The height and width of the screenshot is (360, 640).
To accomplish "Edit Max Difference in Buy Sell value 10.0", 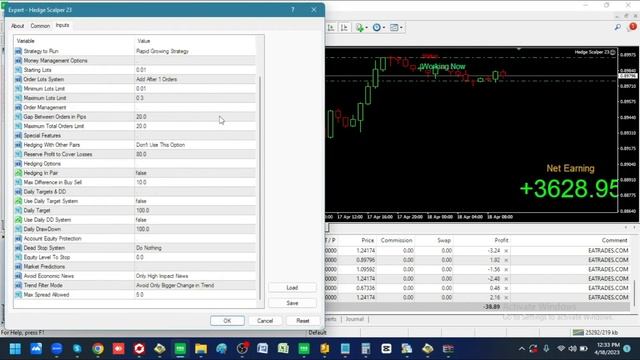I will [x=195, y=182].
